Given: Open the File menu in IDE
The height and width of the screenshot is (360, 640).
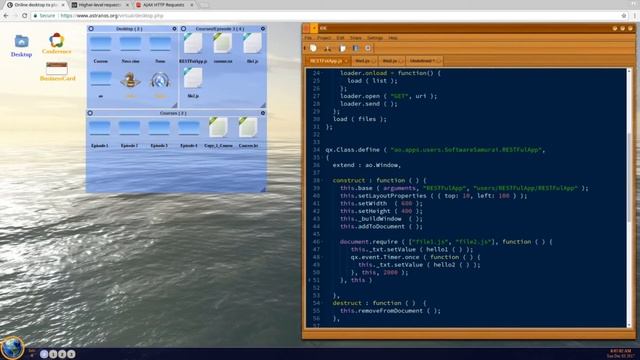Looking at the screenshot, I should click(308, 38).
